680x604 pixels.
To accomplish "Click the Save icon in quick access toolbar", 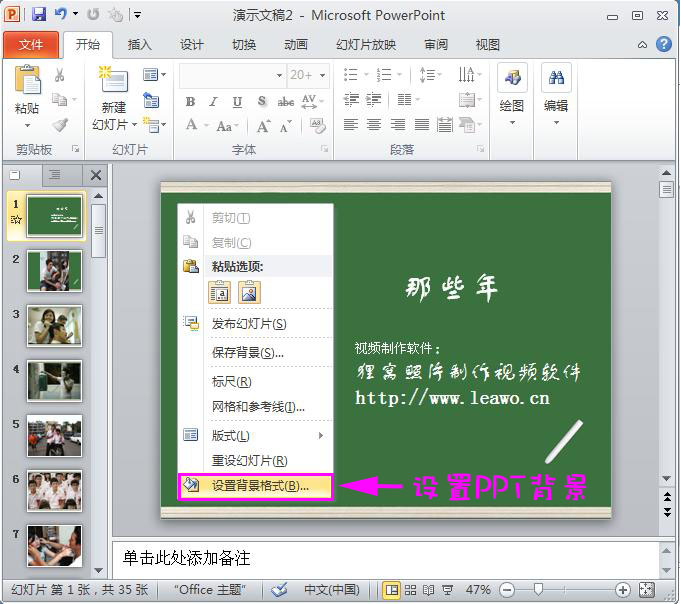I will [x=39, y=14].
